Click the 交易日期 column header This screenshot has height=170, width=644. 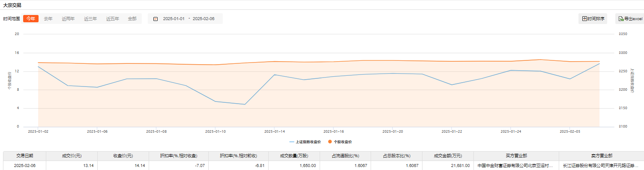click(24, 156)
